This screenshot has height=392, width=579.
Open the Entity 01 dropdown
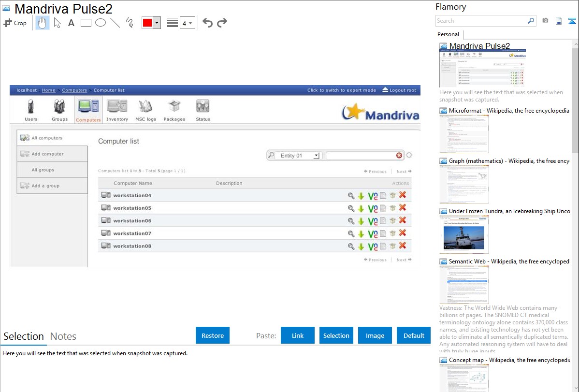coord(299,156)
